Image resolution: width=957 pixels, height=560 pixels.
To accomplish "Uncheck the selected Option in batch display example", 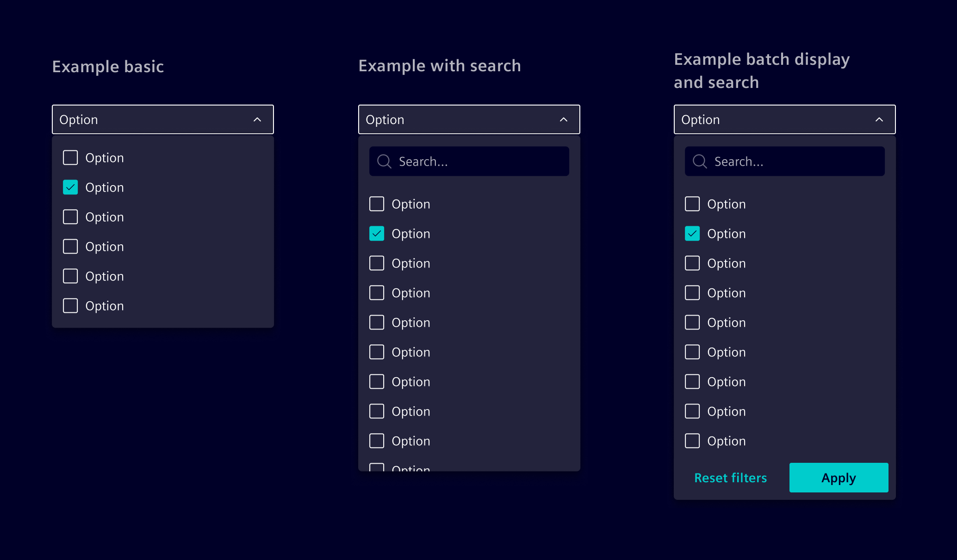I will (x=692, y=234).
